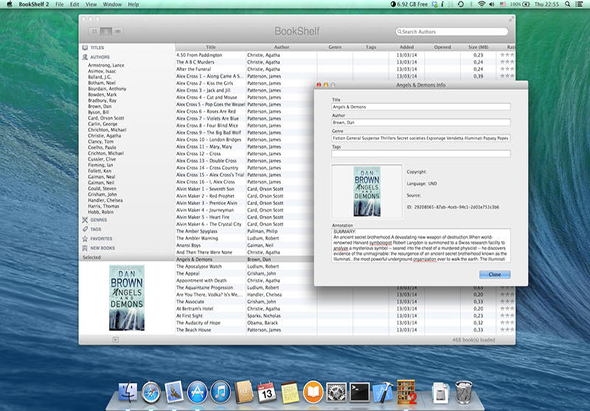
Task: Open Preview app in the Dock
Action: click(x=174, y=392)
